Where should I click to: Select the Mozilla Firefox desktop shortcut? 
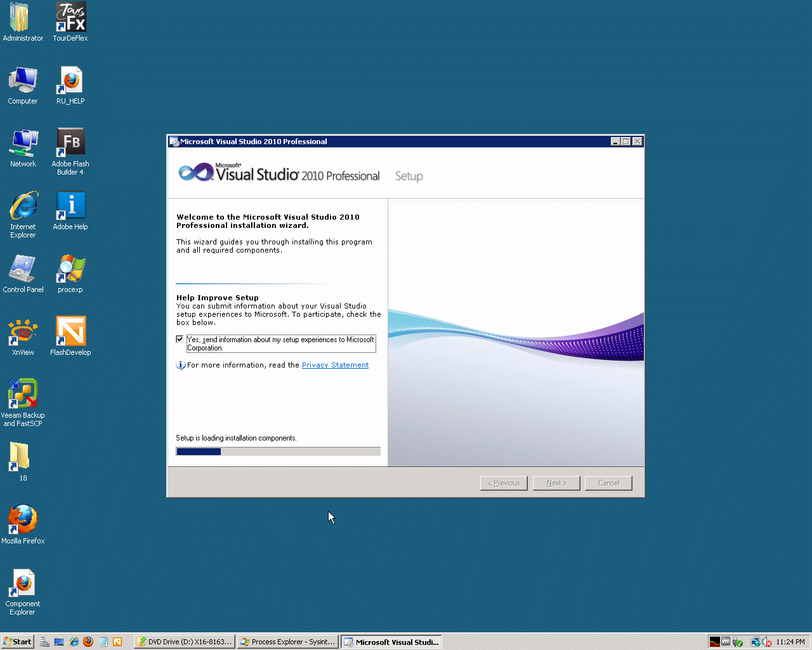coord(23,524)
